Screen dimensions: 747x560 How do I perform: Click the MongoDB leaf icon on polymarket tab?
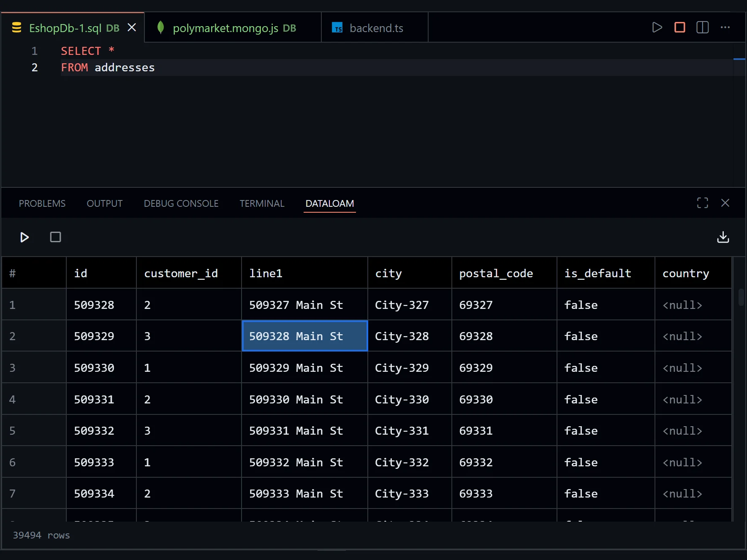tap(160, 27)
